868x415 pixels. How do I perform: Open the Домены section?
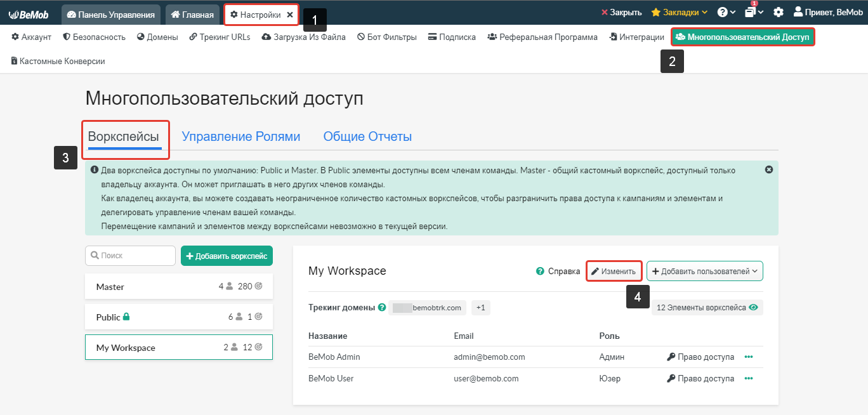point(157,37)
